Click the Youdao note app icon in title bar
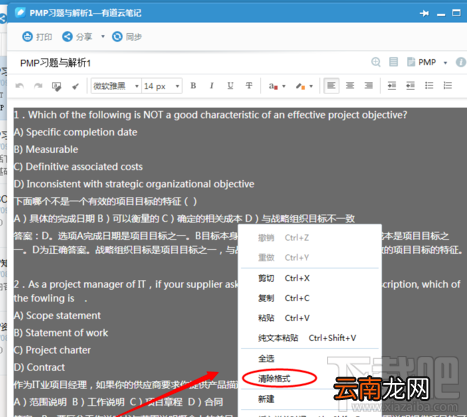This screenshot has height=417, width=467. click(20, 13)
